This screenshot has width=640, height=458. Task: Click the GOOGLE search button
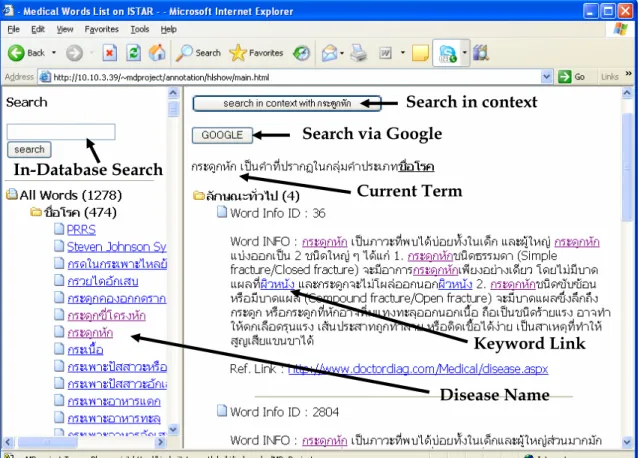click(x=222, y=136)
